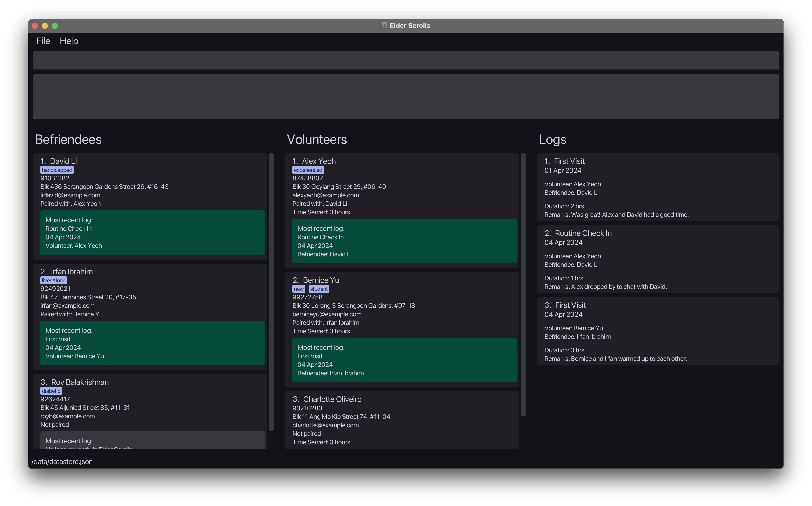Click 'Paired with: Bernice Yu' text
Viewport: 812px width, 506px height.
coord(71,314)
